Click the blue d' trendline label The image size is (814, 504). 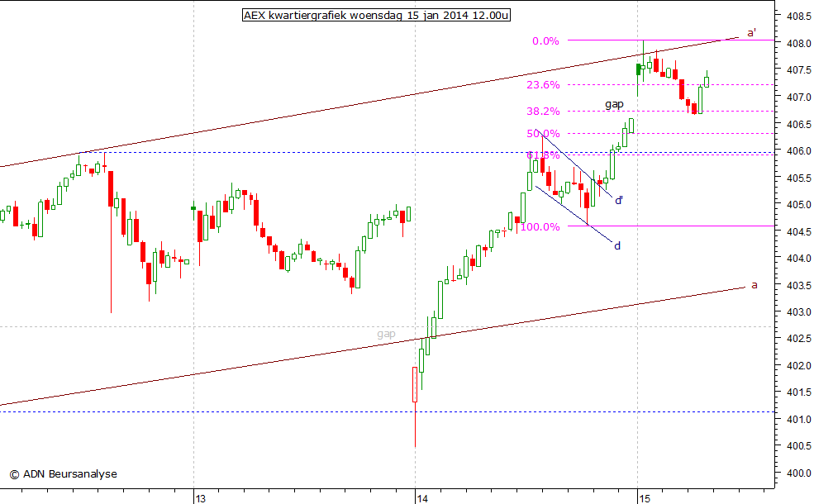tap(619, 200)
